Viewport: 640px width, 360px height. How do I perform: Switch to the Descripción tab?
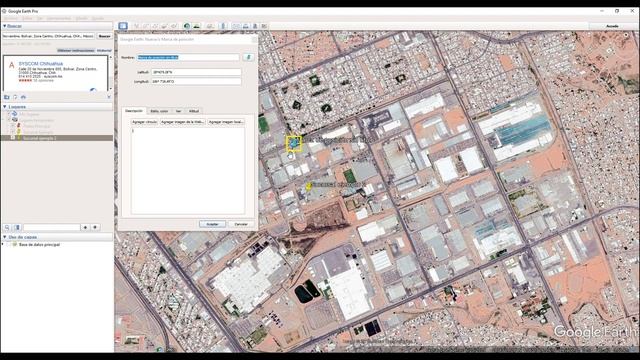pos(134,111)
